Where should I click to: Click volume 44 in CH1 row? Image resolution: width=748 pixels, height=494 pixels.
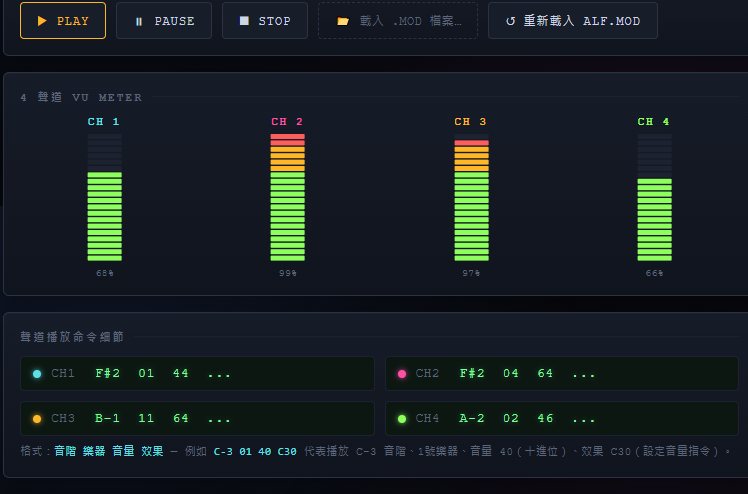coord(181,373)
